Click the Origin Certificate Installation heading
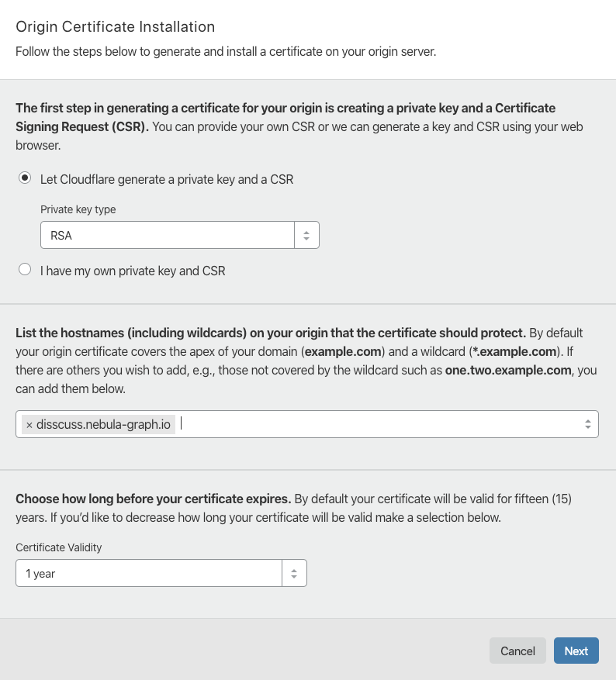The height and width of the screenshot is (680, 616). (x=116, y=27)
